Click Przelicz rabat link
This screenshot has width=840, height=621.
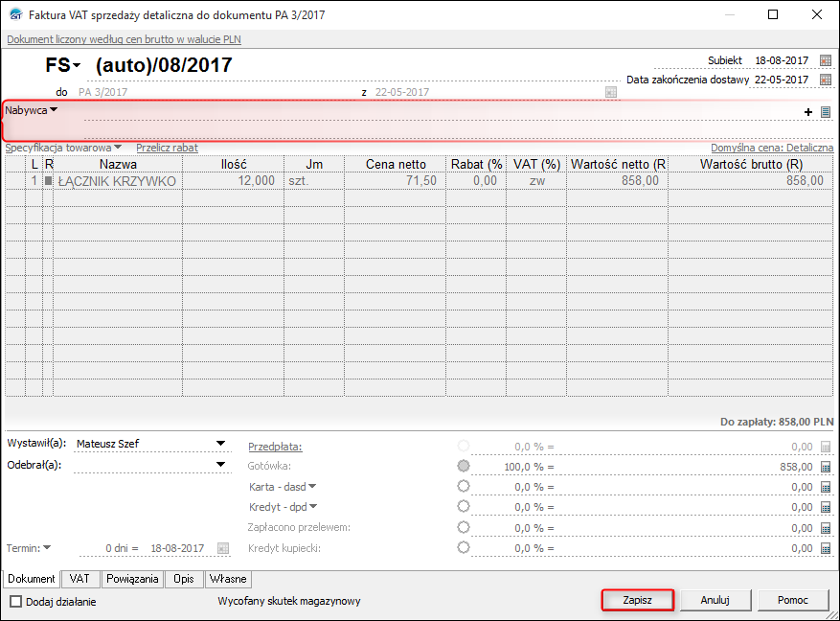(x=168, y=148)
